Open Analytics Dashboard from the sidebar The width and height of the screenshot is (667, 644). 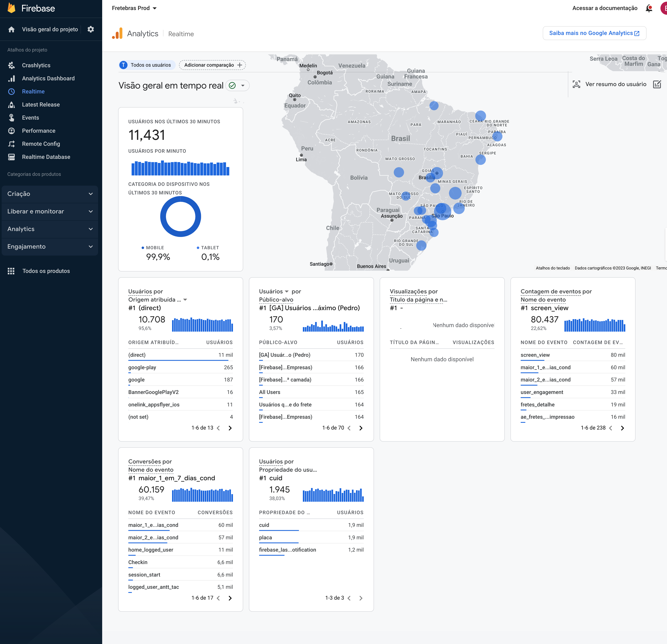coord(48,78)
